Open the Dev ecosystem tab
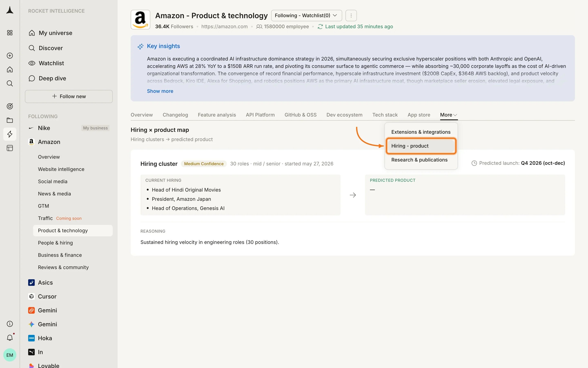This screenshot has width=588, height=368. [344, 115]
